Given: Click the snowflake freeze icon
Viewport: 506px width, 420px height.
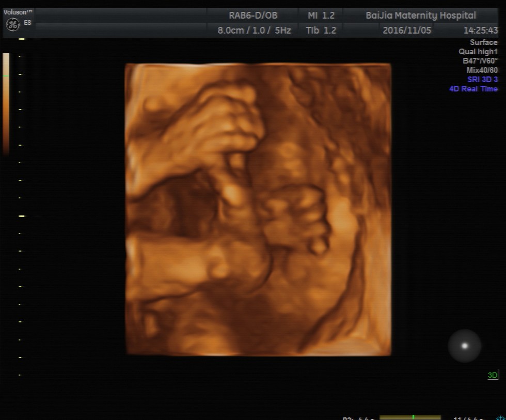Looking at the screenshot, I should 500,417.
